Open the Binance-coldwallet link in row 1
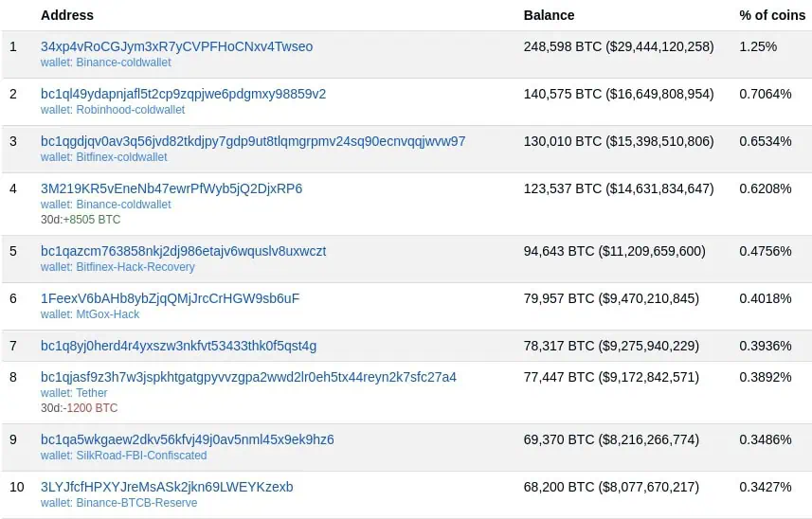 (105, 63)
